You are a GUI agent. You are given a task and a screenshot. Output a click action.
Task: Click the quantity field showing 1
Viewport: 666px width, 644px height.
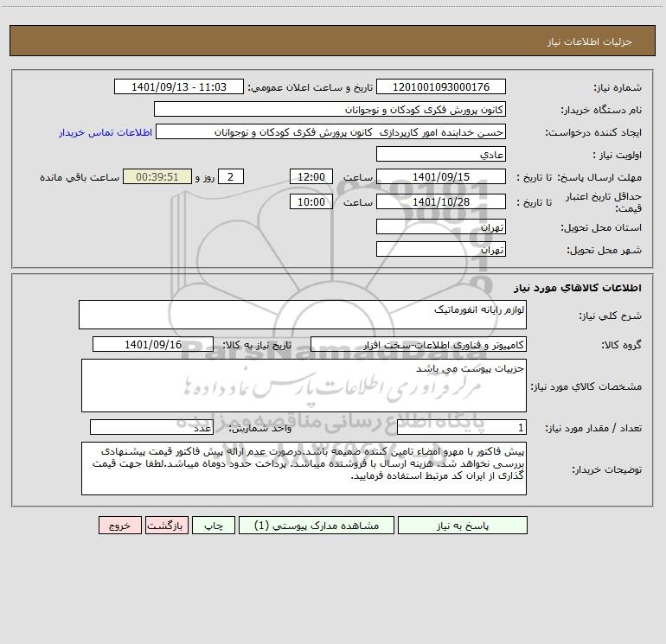462,428
